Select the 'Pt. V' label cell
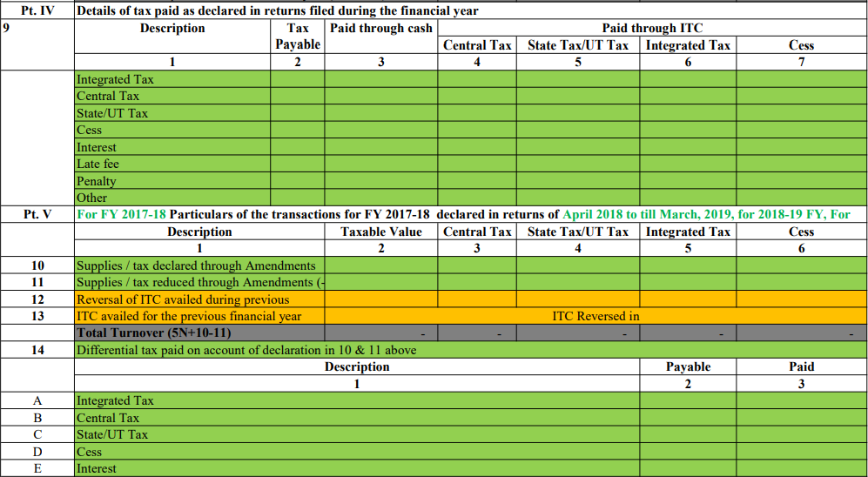Viewport: 868px width, 477px height. pos(37,214)
